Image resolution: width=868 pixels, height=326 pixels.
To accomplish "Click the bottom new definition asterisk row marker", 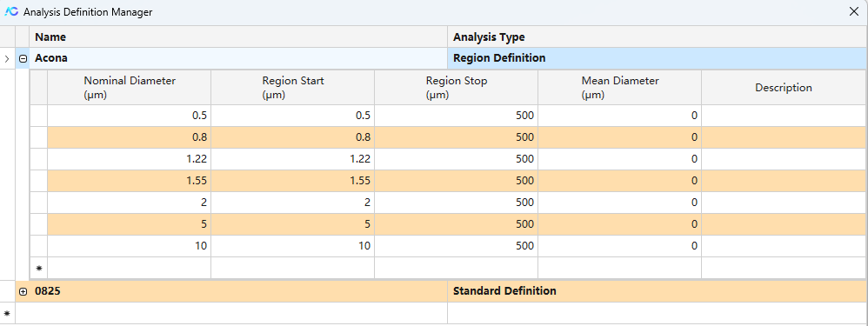I will click(7, 313).
